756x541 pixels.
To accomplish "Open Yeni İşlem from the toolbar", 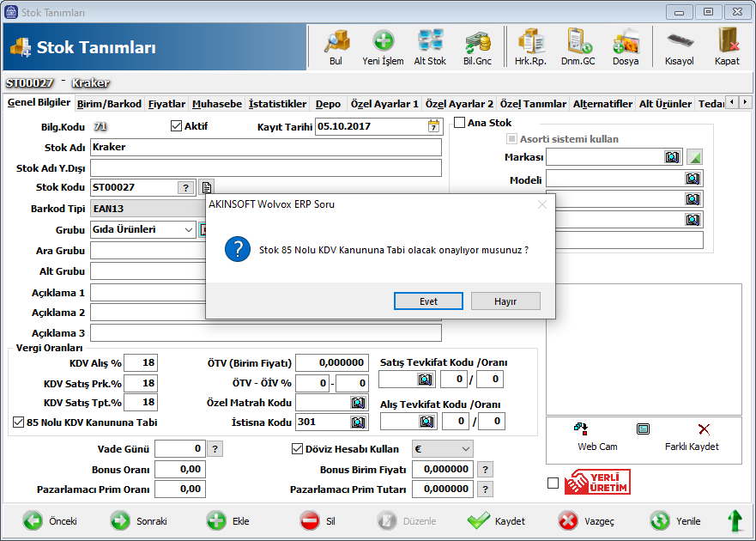I will pos(383,46).
